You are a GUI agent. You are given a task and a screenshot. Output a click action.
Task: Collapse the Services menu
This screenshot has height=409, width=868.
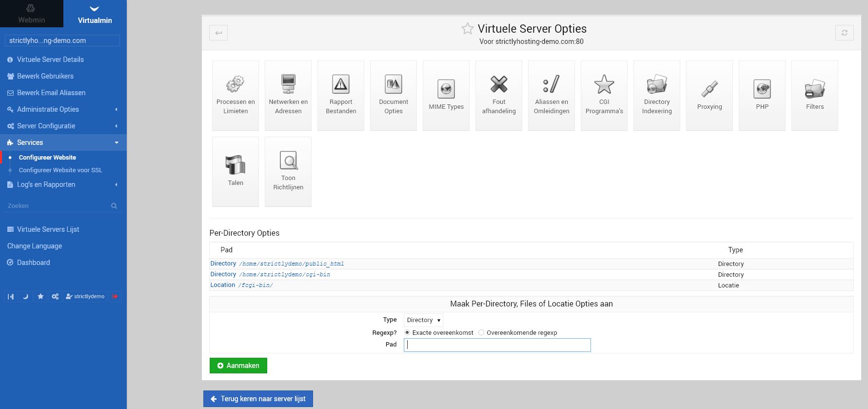click(x=63, y=143)
